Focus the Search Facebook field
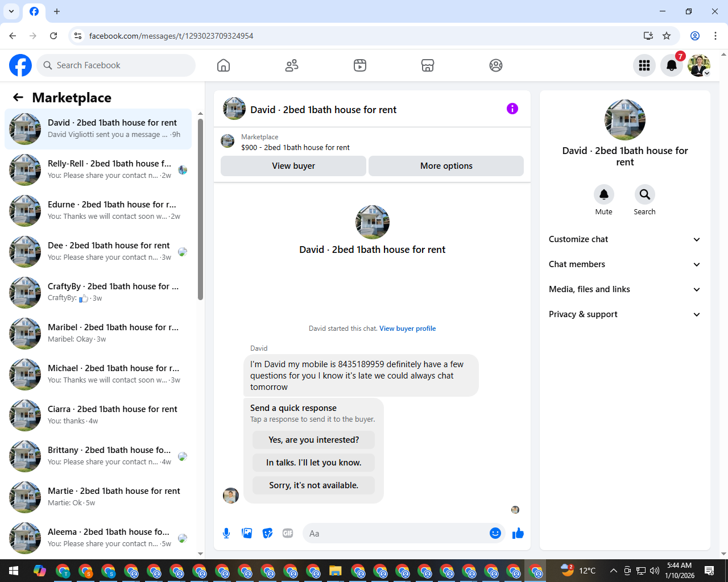The image size is (728, 582). pyautogui.click(x=116, y=65)
